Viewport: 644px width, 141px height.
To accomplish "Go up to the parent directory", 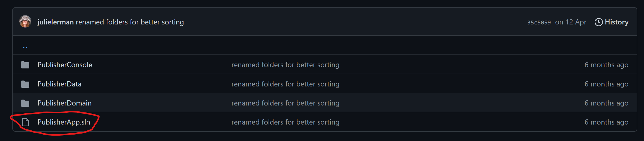I will click(x=25, y=47).
